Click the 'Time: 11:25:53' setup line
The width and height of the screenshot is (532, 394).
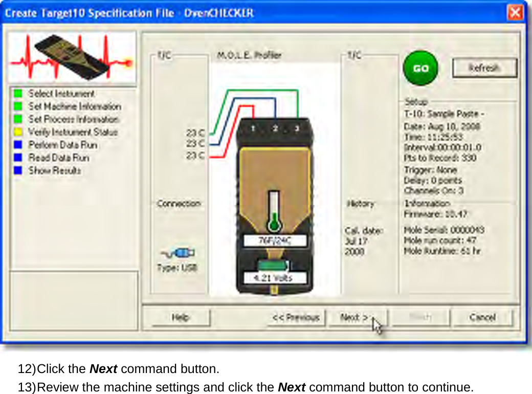[x=433, y=137]
